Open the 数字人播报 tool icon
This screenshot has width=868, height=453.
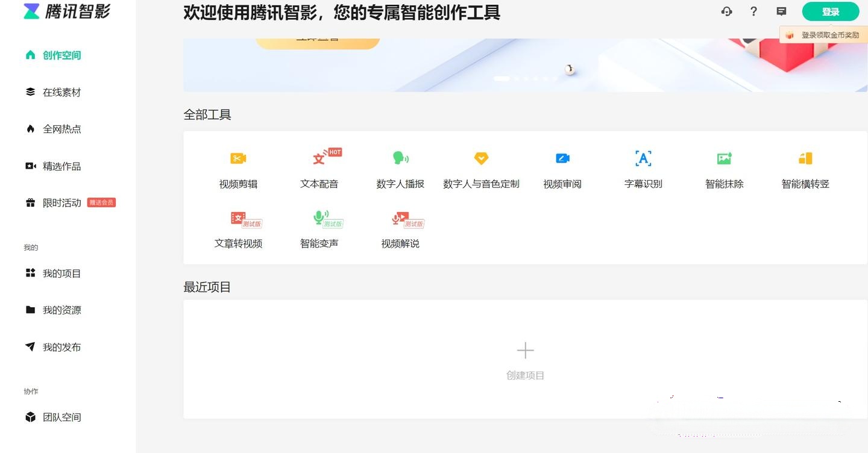[400, 158]
